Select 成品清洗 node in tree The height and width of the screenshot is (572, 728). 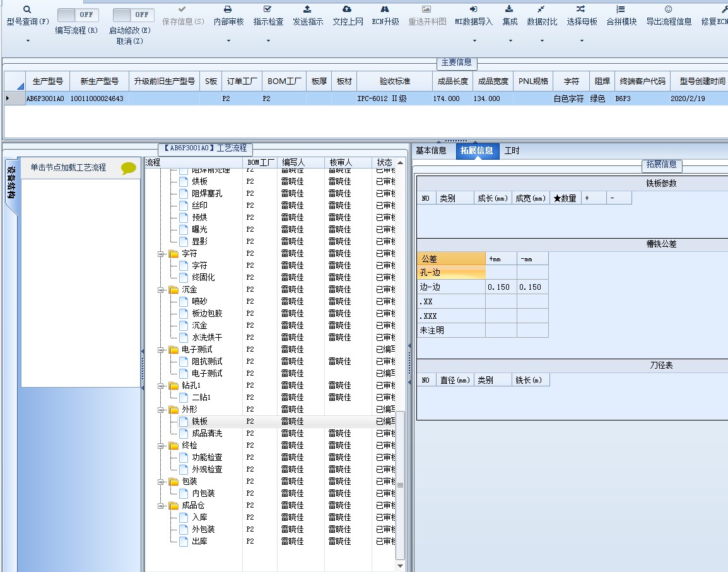[207, 434]
